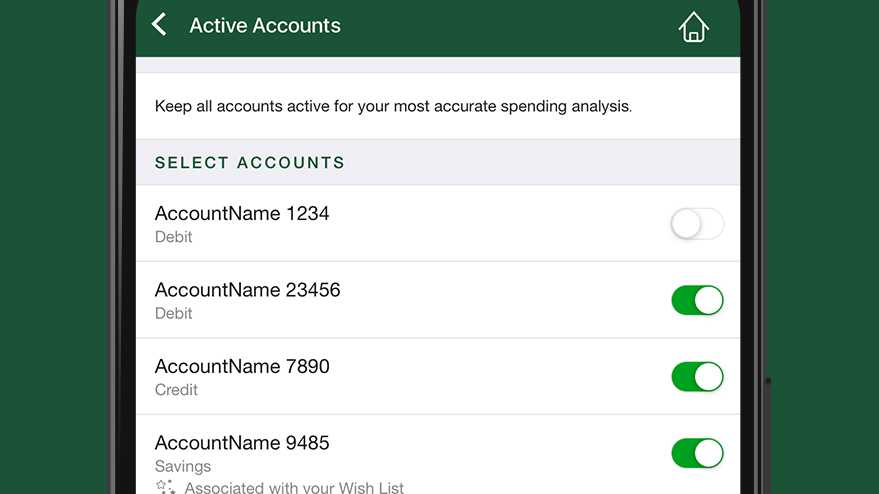Tap the AccountName 7890 account name
This screenshot has width=879, height=494.
point(242,366)
